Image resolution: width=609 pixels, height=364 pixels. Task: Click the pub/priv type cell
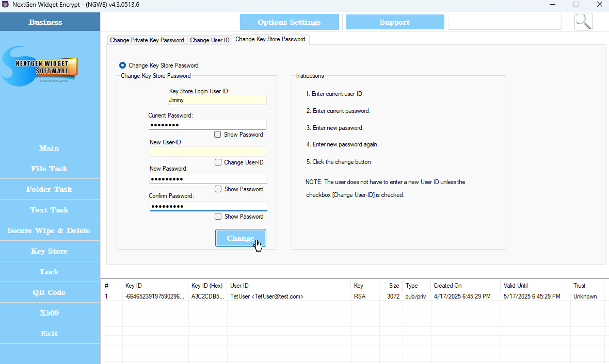(x=416, y=296)
